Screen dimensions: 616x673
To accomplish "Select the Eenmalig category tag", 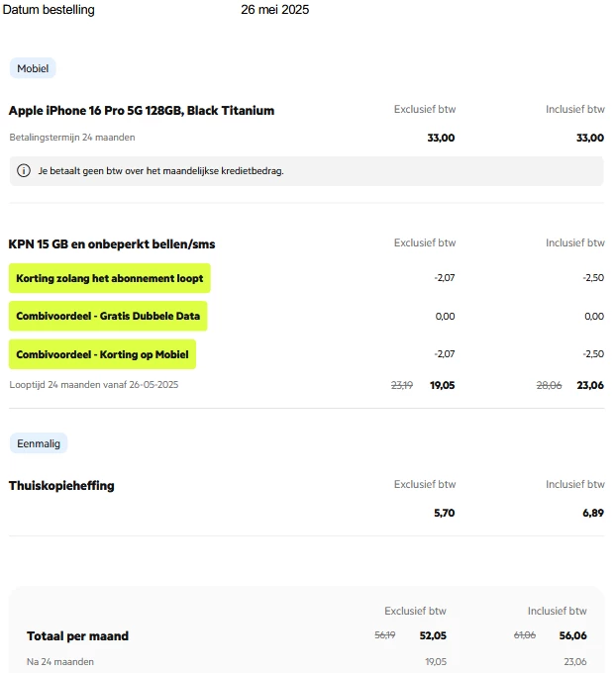I will point(39,443).
